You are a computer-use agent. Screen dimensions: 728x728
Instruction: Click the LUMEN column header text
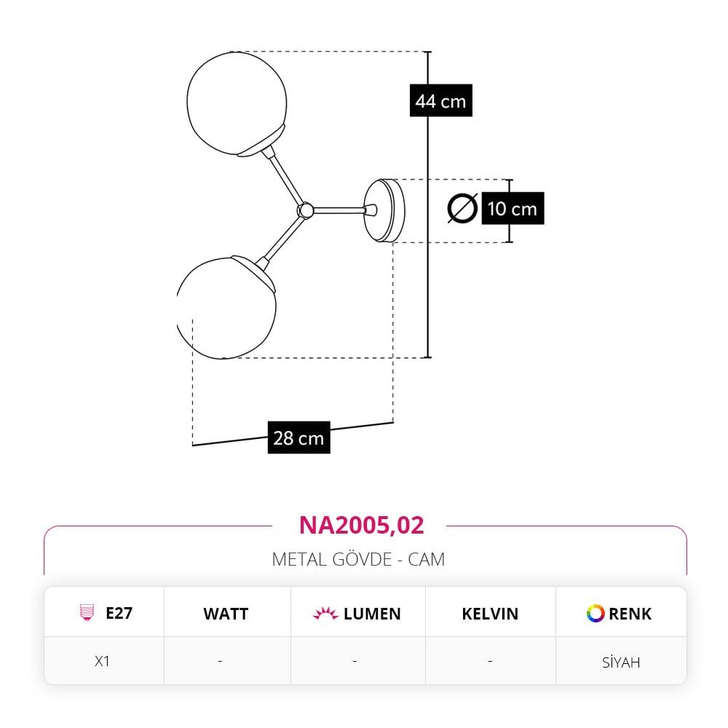coord(372,614)
